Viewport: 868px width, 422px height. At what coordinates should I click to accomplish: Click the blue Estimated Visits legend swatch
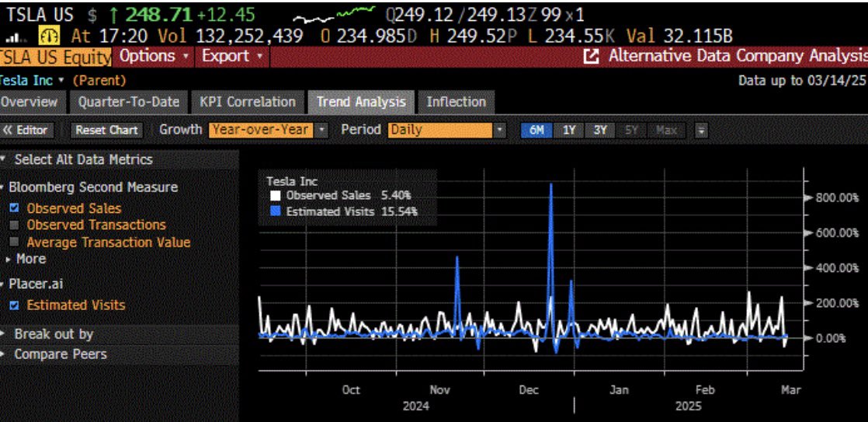click(276, 211)
